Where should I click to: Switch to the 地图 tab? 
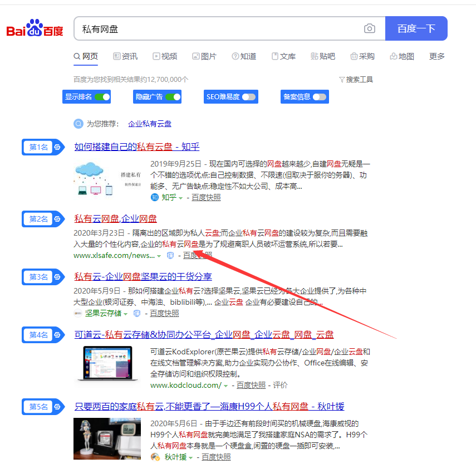pos(402,56)
